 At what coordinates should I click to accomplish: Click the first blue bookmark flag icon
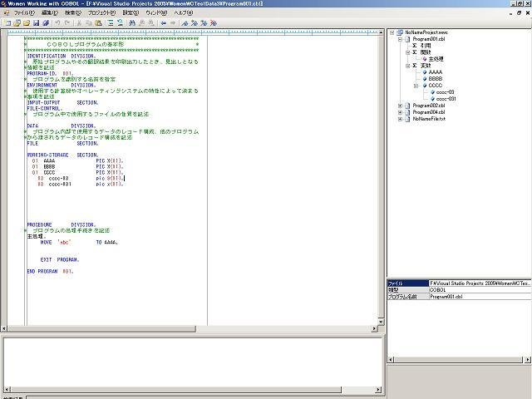(185, 23)
